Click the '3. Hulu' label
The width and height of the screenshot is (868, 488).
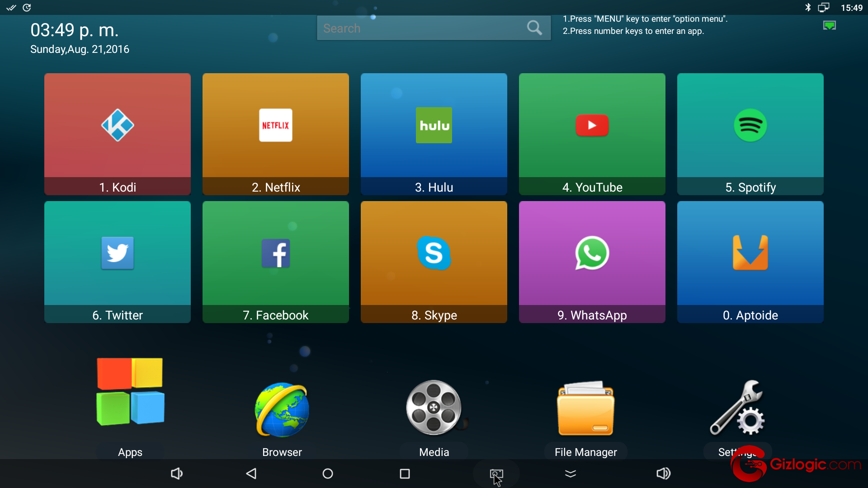(x=434, y=187)
